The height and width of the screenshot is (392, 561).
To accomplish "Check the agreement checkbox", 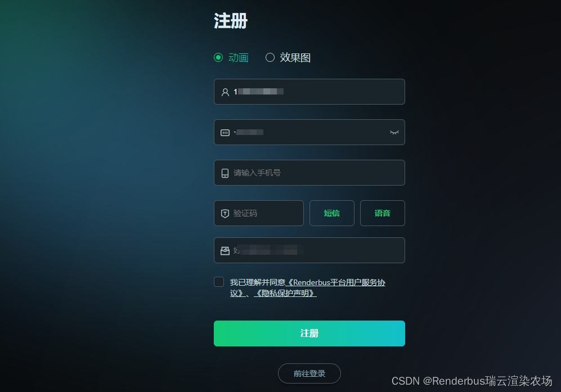I will point(219,282).
